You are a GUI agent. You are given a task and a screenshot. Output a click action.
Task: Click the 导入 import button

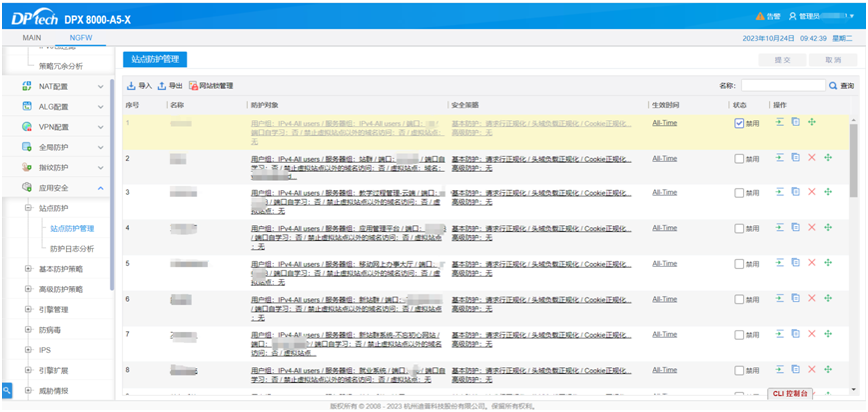tap(139, 86)
